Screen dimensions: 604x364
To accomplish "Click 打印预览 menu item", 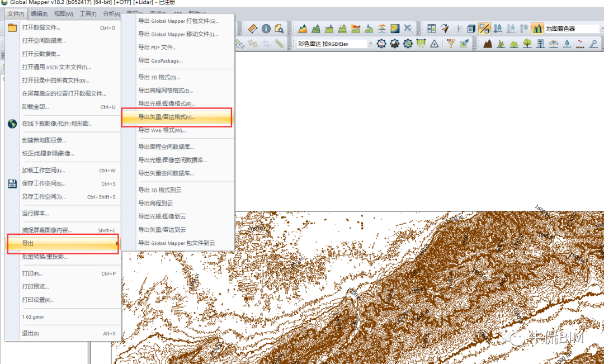I will click(63, 287).
